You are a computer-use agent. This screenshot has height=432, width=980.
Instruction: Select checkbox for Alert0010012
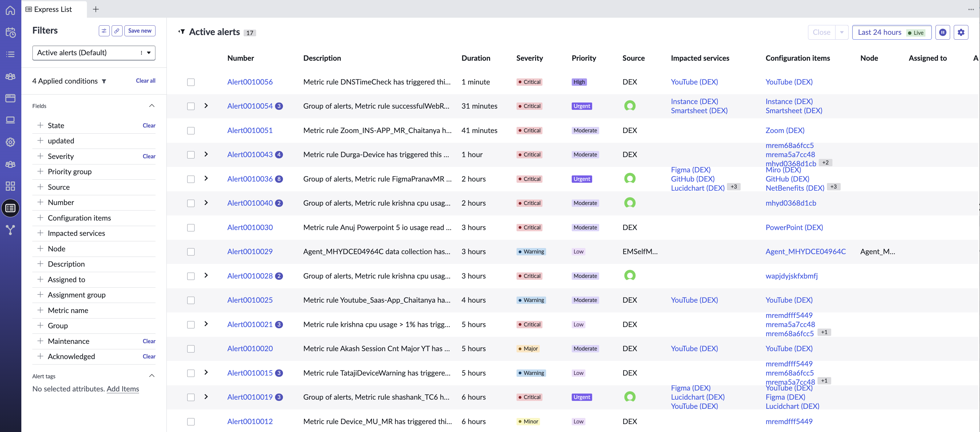pos(191,422)
